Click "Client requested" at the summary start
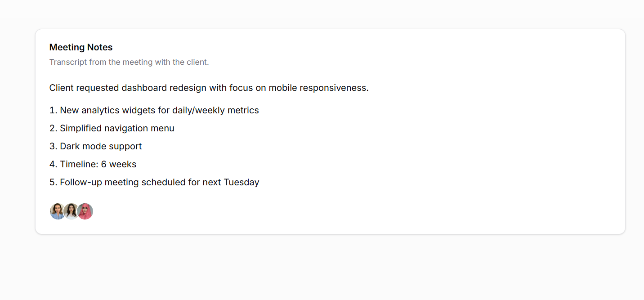 (84, 88)
